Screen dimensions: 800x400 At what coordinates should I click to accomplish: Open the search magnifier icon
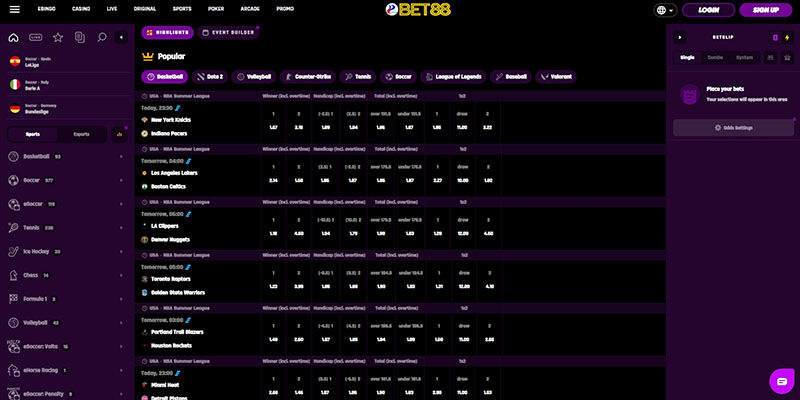point(102,37)
